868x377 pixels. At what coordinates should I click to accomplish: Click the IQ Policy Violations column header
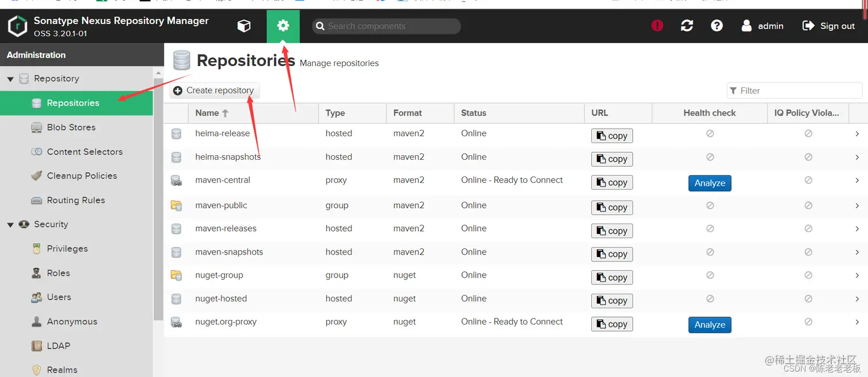[808, 113]
